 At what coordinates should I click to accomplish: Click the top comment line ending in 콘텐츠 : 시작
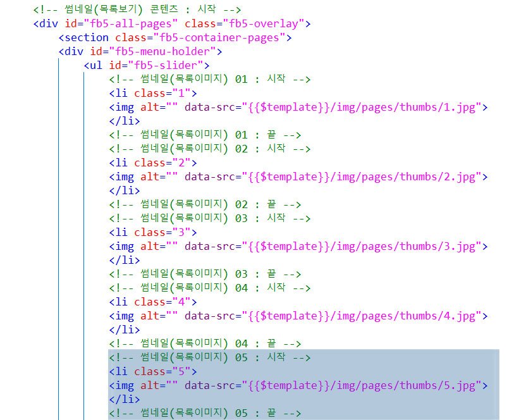click(x=137, y=10)
